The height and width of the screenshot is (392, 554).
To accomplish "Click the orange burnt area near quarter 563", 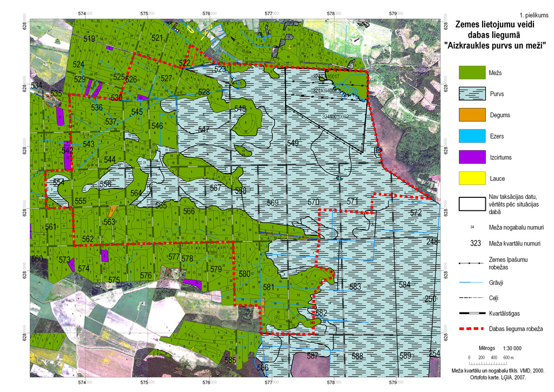I will [113, 211].
